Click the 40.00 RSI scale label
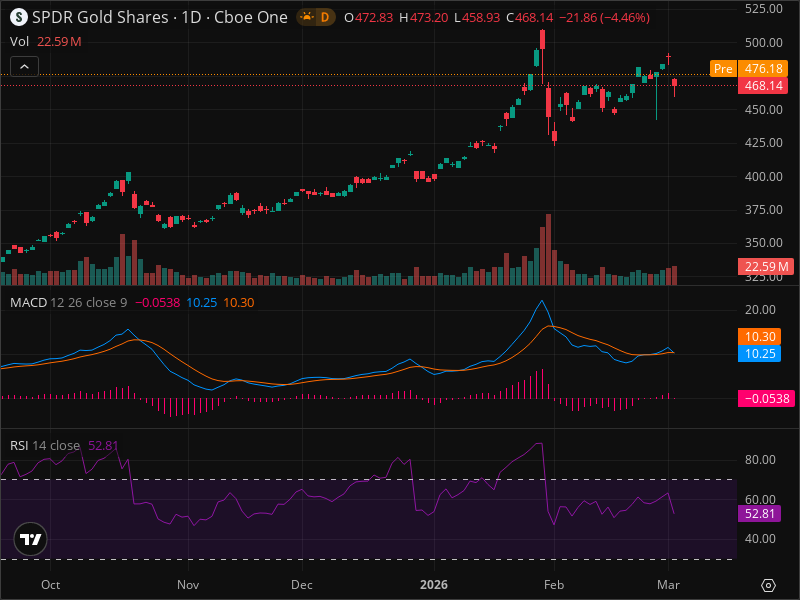This screenshot has height=600, width=800. click(x=760, y=539)
